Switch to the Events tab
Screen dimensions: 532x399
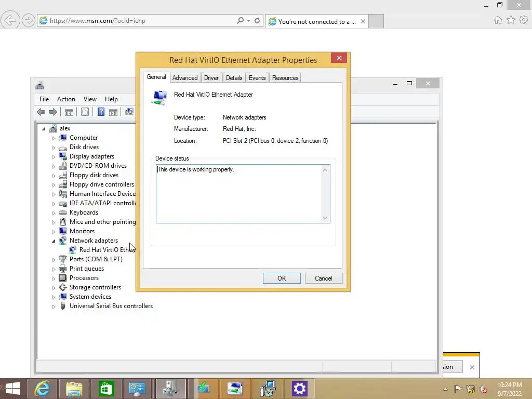coord(257,78)
